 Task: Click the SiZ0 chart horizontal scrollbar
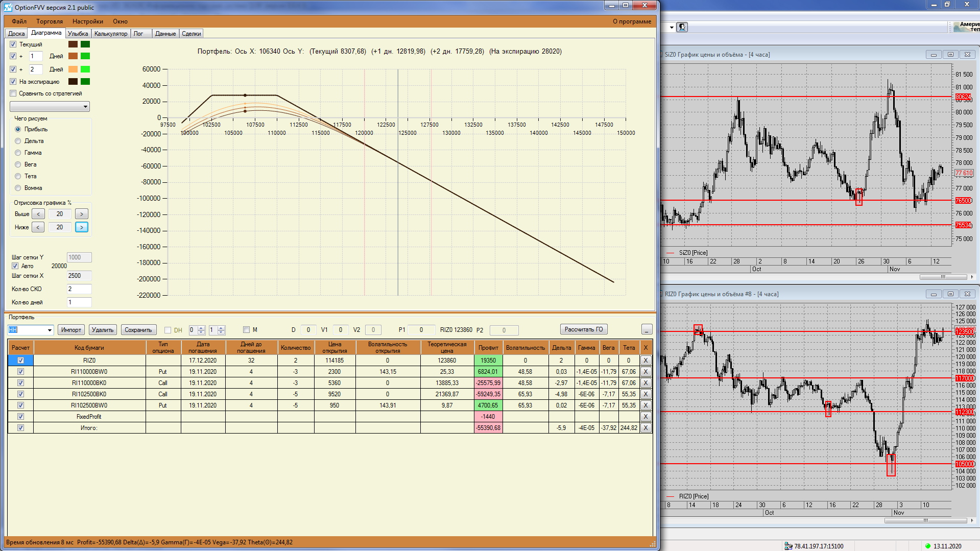pos(944,277)
